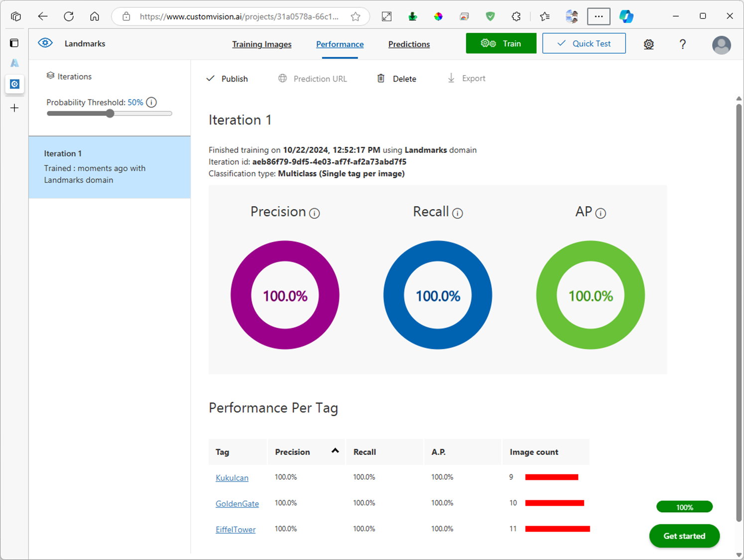The height and width of the screenshot is (560, 744).
Task: Select the Custom Vision tab in sidebar
Action: 14,84
